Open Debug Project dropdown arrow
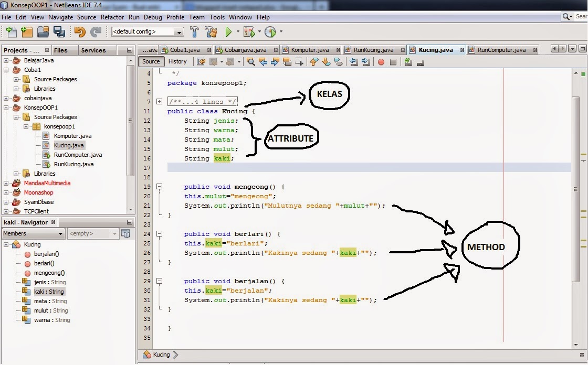 click(x=259, y=32)
